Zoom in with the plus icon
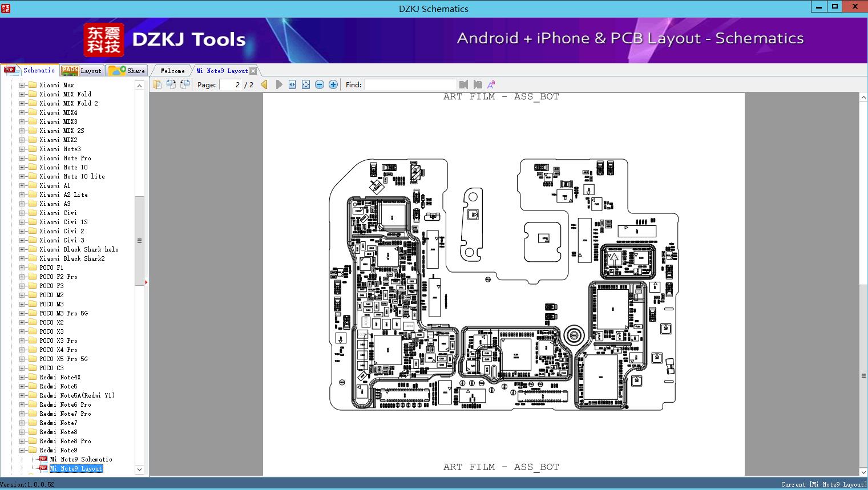The width and height of the screenshot is (868, 490). [333, 84]
